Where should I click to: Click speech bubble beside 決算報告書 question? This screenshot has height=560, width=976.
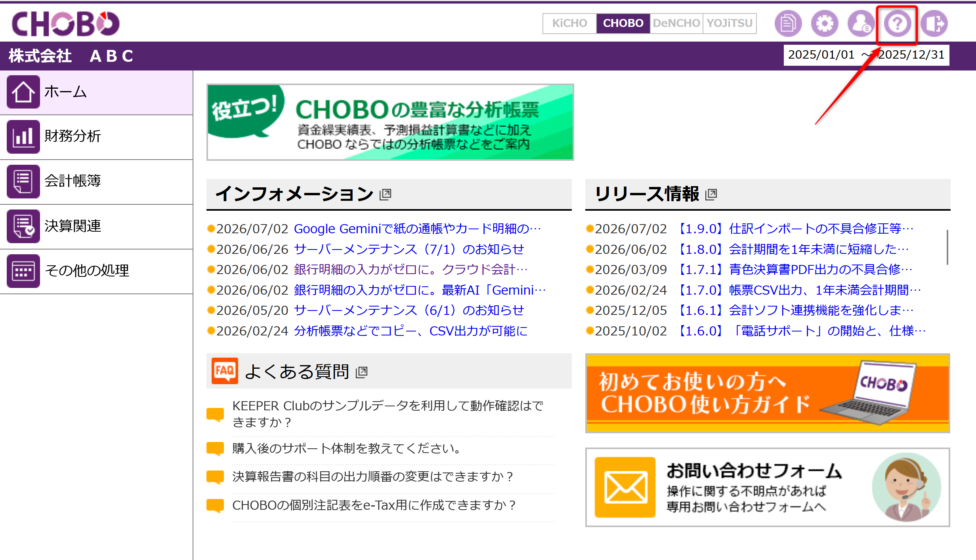[x=215, y=477]
